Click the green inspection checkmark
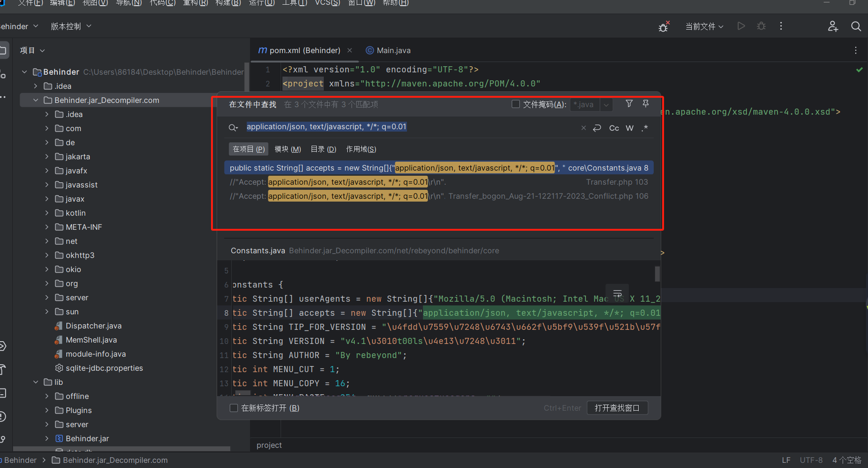This screenshot has height=468, width=868. click(859, 70)
